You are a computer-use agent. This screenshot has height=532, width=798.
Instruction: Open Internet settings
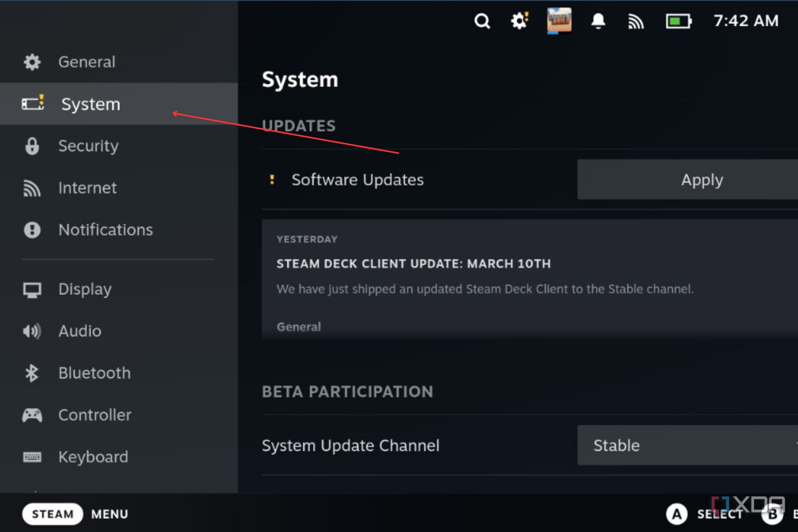click(x=119, y=188)
